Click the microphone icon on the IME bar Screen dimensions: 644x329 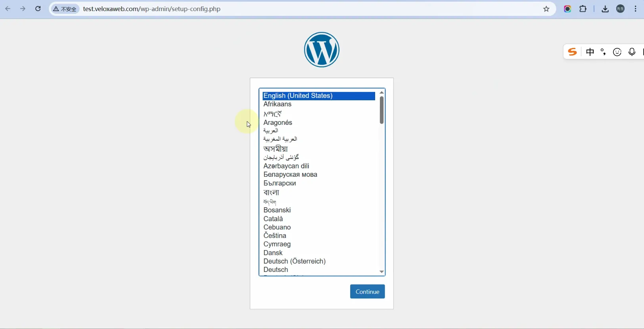click(632, 52)
